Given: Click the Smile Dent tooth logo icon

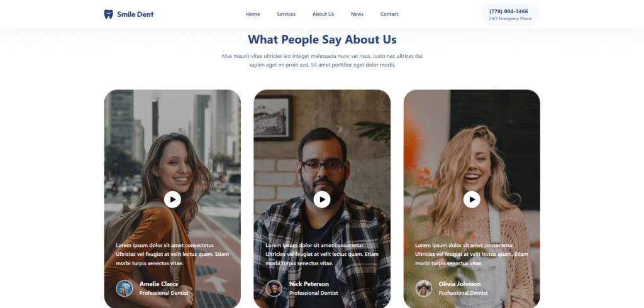Looking at the screenshot, I should click(108, 14).
